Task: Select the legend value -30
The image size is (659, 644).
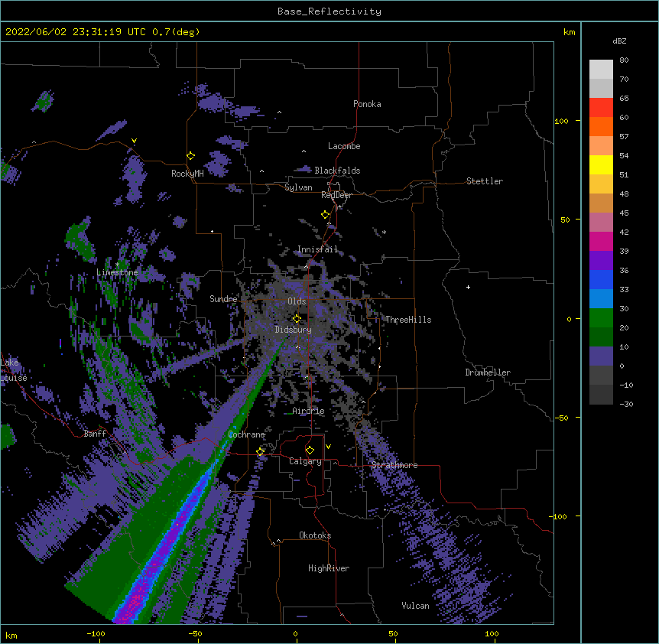Action: [x=626, y=405]
